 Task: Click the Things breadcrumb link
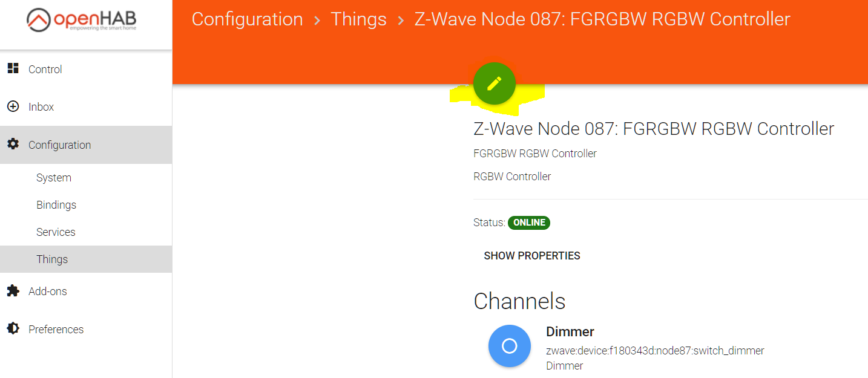click(358, 19)
